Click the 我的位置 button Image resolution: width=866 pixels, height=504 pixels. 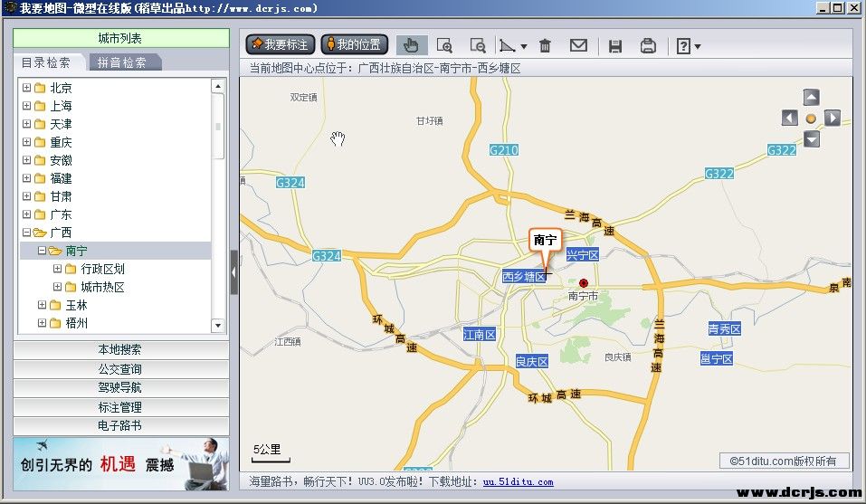coord(355,44)
